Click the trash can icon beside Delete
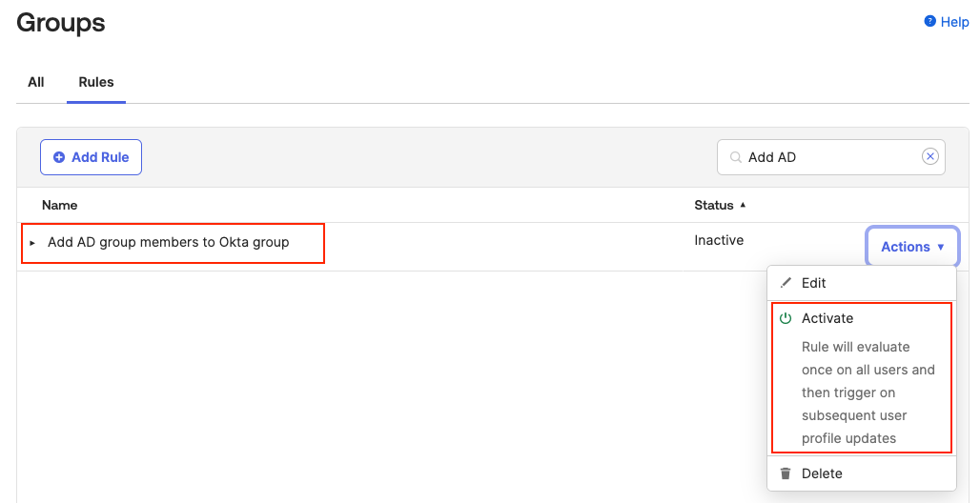The image size is (980, 503). tap(786, 473)
